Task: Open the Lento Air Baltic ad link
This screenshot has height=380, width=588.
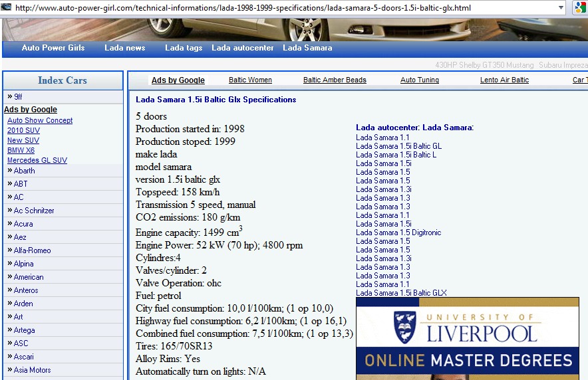Action: 504,80
